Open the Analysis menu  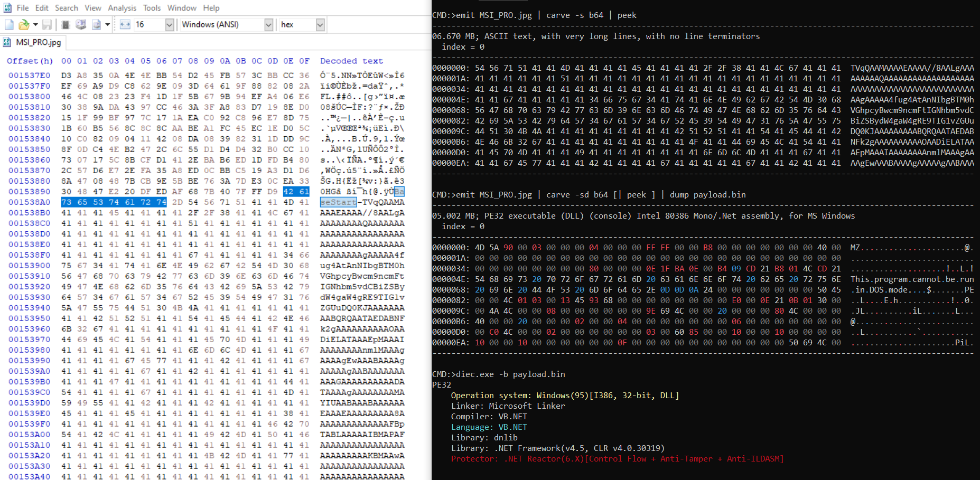[x=122, y=8]
